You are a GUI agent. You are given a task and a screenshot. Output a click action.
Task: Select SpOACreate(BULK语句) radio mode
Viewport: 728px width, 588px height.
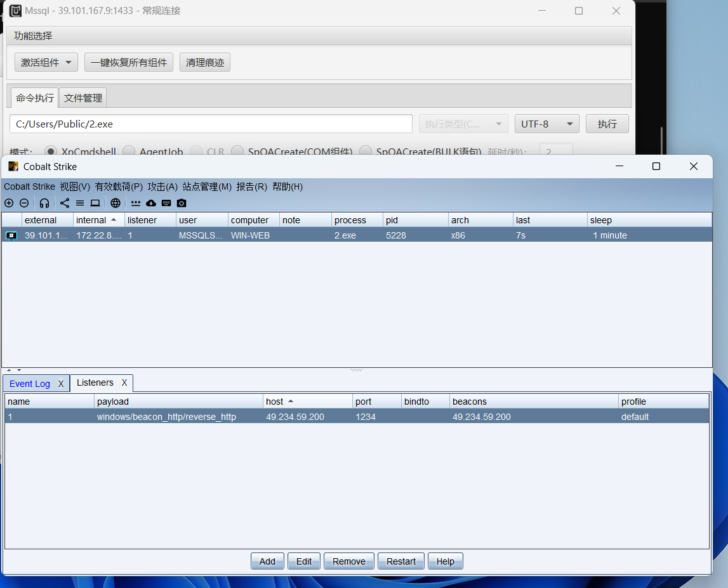pyautogui.click(x=366, y=151)
